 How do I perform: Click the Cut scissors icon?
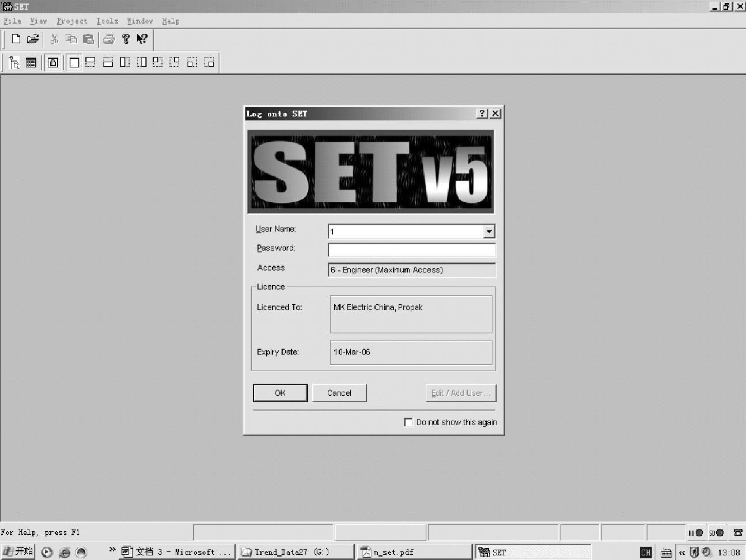pyautogui.click(x=55, y=39)
